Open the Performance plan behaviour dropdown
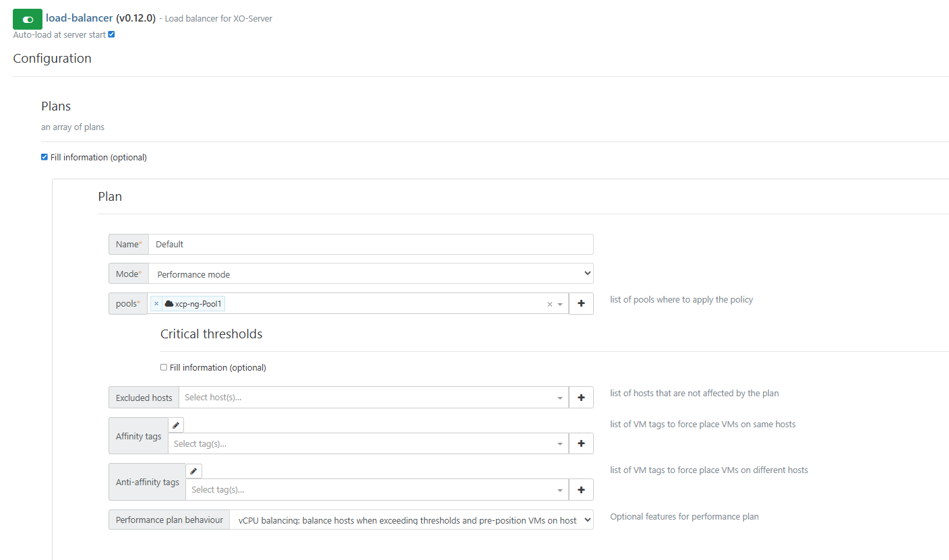 point(411,520)
